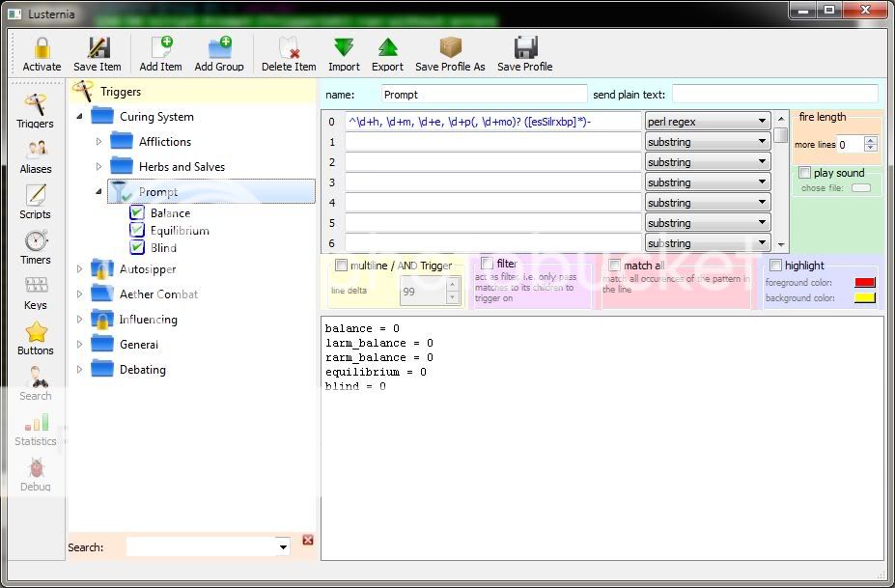Toggle the Balance trigger checkbox
Viewport: 895px width, 588px height.
click(x=137, y=213)
